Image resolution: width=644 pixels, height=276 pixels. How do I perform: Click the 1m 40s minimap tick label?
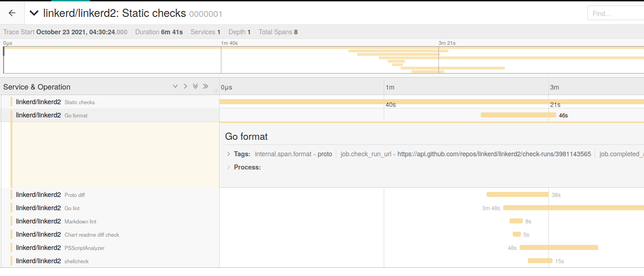pos(229,43)
